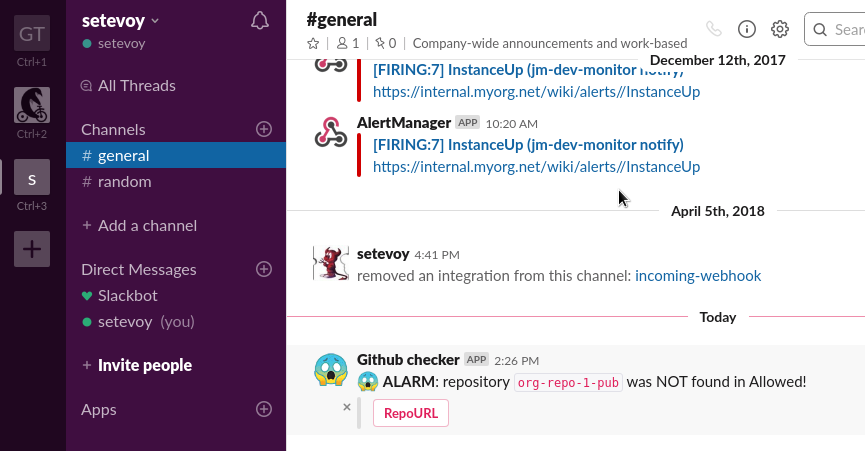Open the general channel
This screenshot has height=451, width=865.
tap(176, 155)
